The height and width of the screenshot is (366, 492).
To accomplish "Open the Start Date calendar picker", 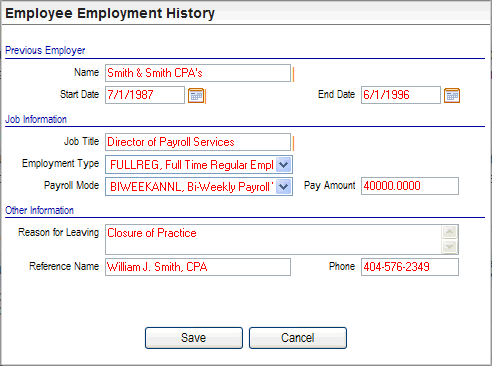I will (196, 96).
